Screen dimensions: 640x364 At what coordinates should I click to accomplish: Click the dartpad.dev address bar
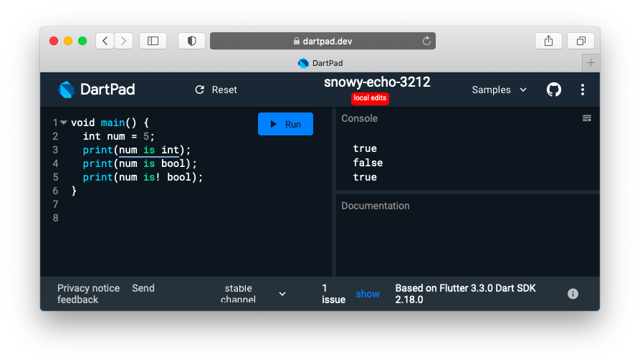coord(323,41)
